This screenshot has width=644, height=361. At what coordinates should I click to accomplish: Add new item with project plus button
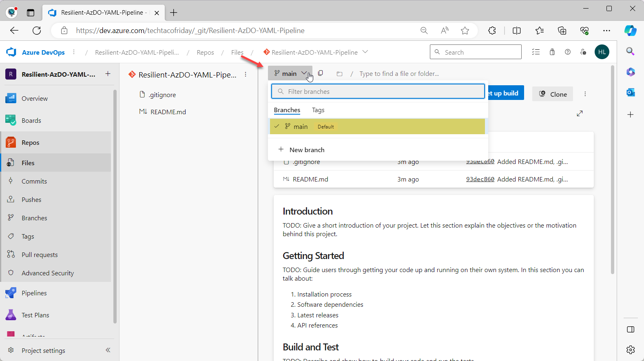click(108, 74)
